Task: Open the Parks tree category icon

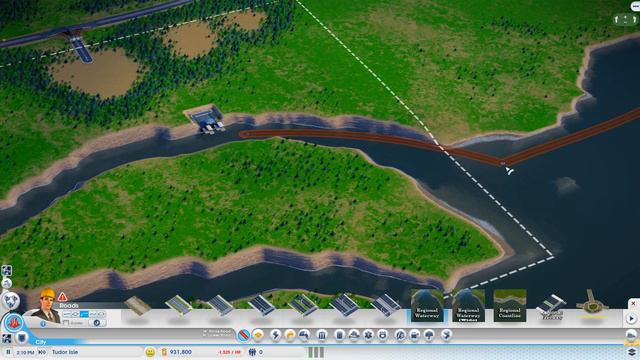Action: [x=429, y=335]
